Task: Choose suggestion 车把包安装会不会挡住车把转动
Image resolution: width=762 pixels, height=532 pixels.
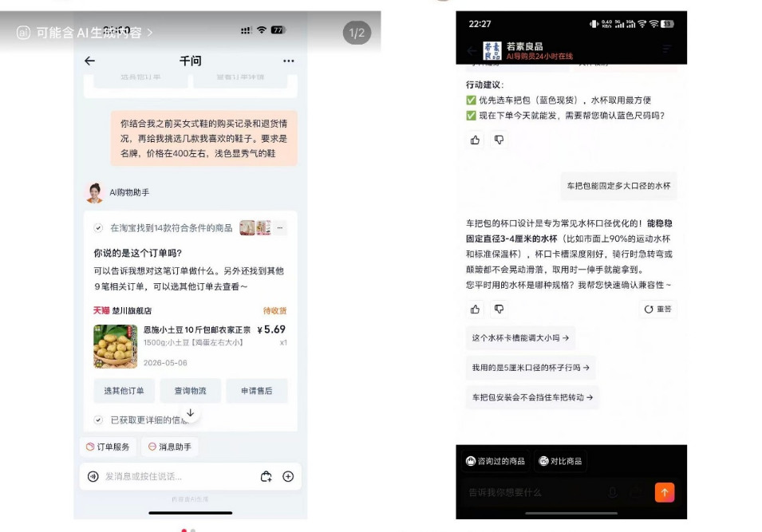Action: pyautogui.click(x=533, y=397)
